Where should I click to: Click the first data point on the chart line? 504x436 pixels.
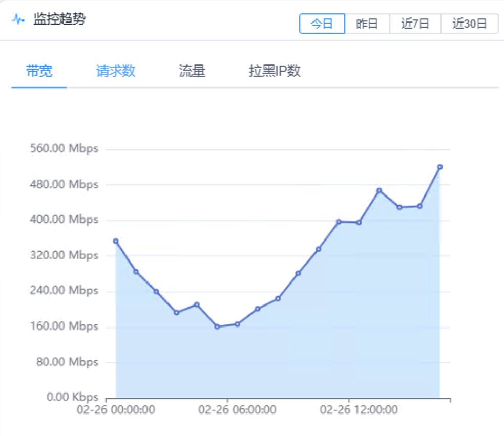click(116, 241)
